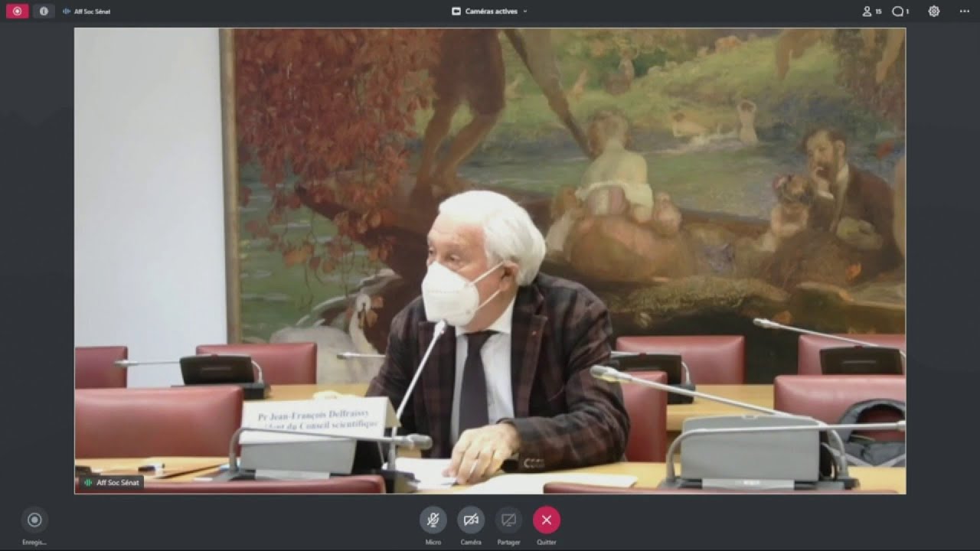The image size is (980, 551).
Task: Expand the Caméras actives dropdown arrow
Action: pos(524,11)
